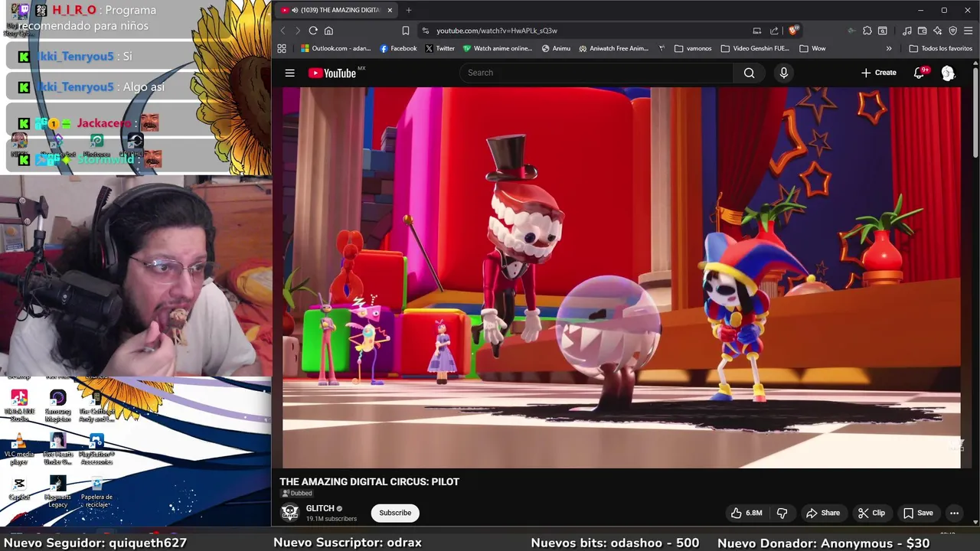Subscribe to GLITCH channel
The image size is (980, 551).
click(395, 513)
